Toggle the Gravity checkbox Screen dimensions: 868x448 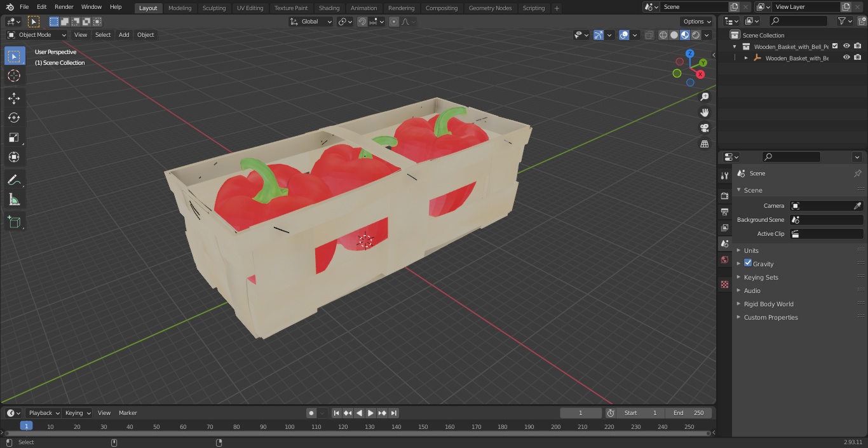coord(748,263)
